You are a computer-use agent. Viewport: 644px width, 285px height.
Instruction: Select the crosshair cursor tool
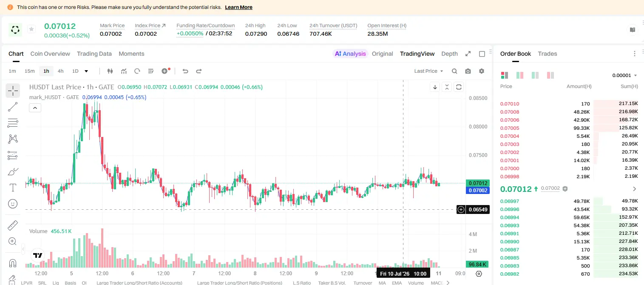pyautogui.click(x=13, y=91)
